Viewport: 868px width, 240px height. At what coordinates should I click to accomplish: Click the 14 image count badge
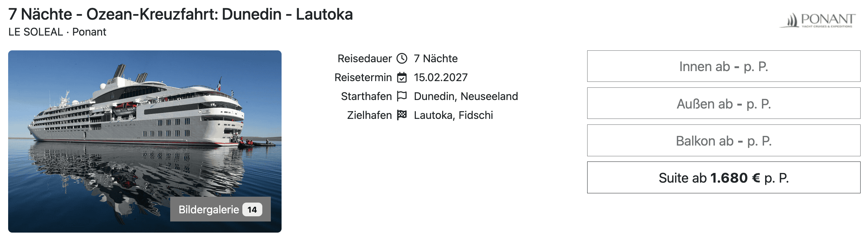[252, 210]
